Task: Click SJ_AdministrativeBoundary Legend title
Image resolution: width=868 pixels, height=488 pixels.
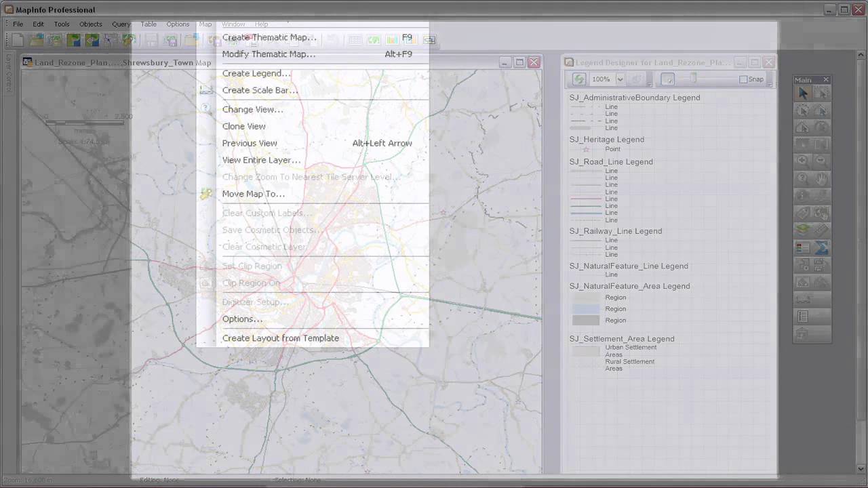Action: (x=635, y=98)
